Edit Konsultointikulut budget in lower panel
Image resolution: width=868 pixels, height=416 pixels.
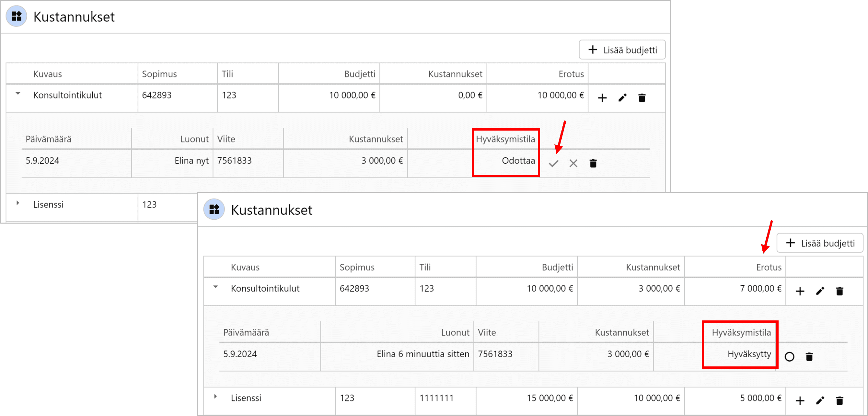click(x=820, y=291)
